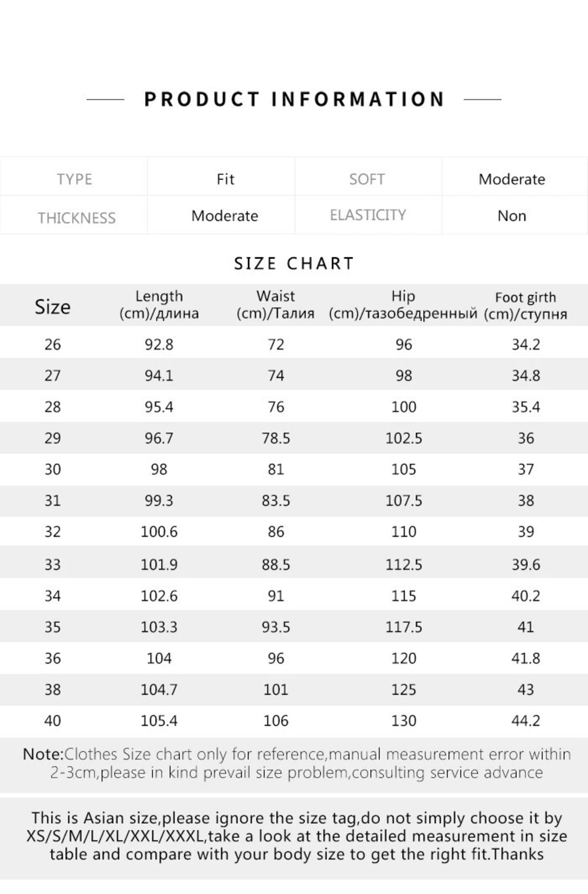Select the 44.2 foot girth value
The width and height of the screenshot is (588, 894).
point(526,721)
